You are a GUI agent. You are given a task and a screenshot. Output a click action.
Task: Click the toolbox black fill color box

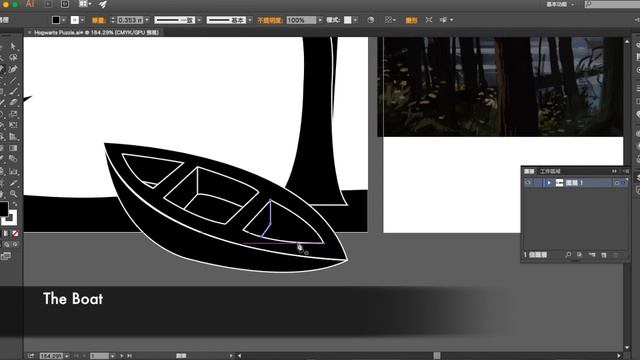pyautogui.click(x=3, y=209)
